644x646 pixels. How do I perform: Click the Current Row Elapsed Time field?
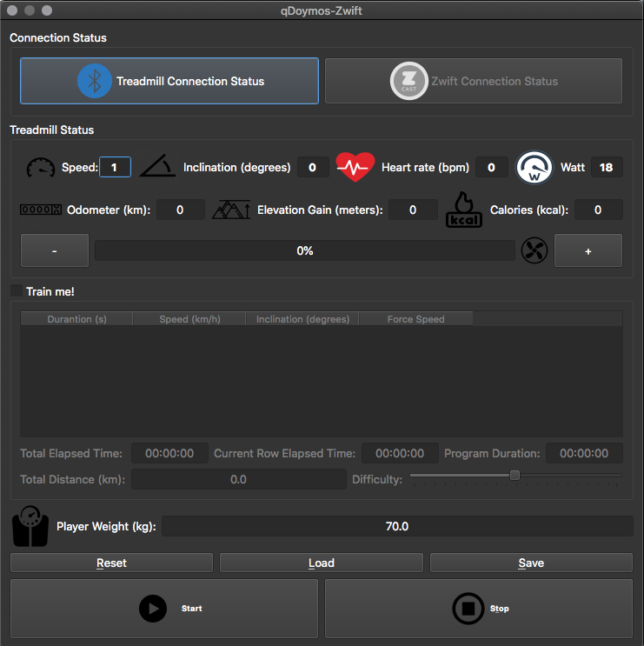(400, 453)
